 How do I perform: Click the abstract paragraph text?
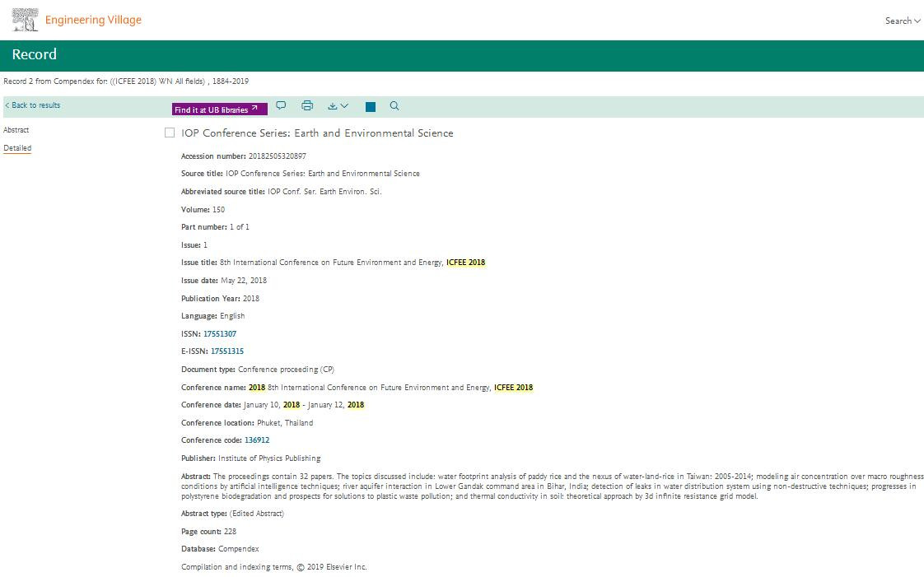(x=552, y=486)
